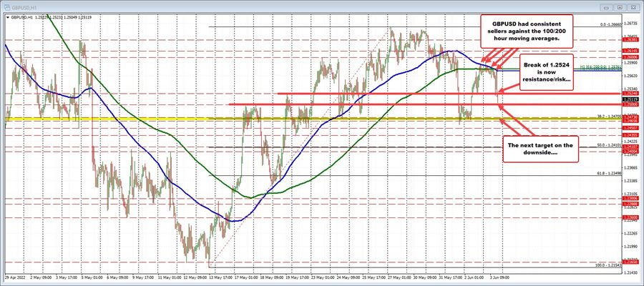The image size is (644, 286).
Task: Select the 0.0 - 1.26660 Fibonacci label
Action: click(x=610, y=24)
